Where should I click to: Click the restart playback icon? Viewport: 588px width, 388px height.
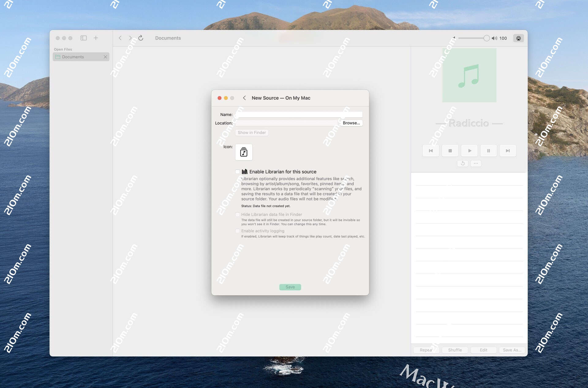pos(462,163)
